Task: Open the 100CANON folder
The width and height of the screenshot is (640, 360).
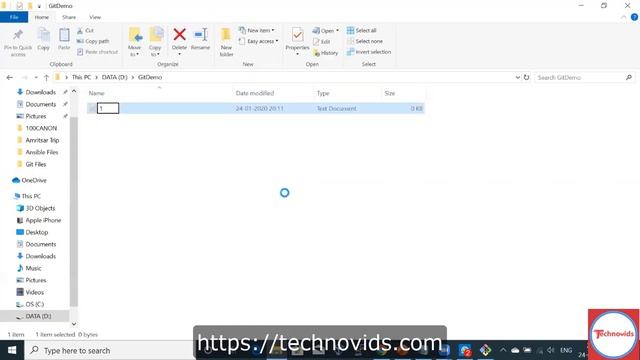Action: coord(41,128)
